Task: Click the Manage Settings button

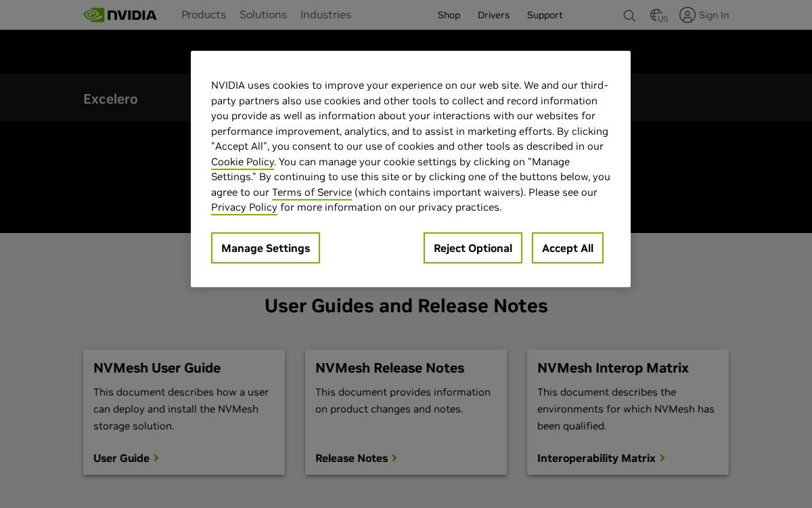Action: [265, 248]
